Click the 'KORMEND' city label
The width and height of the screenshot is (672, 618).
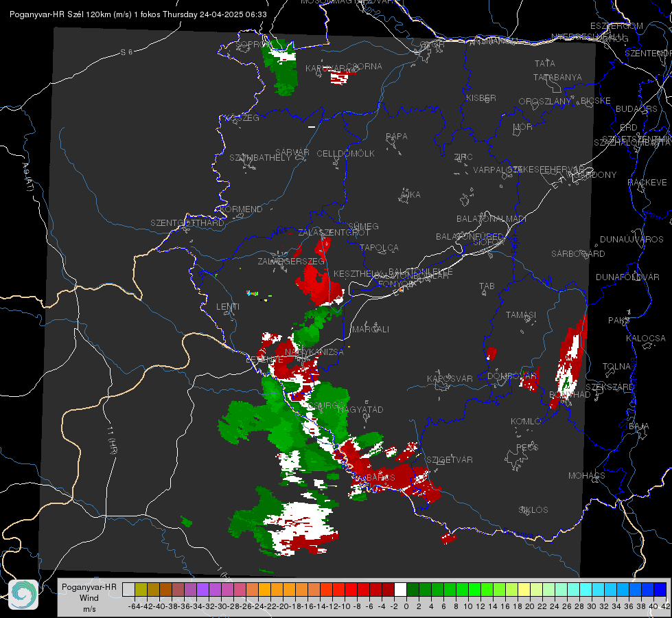click(x=242, y=209)
